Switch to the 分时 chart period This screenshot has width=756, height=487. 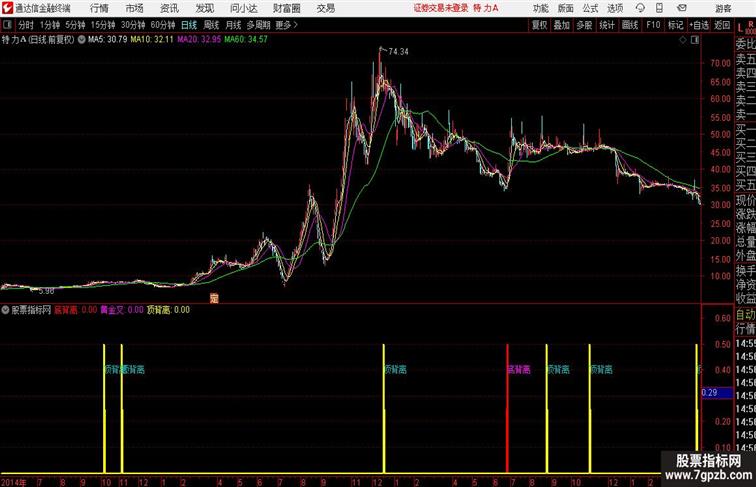[x=26, y=25]
